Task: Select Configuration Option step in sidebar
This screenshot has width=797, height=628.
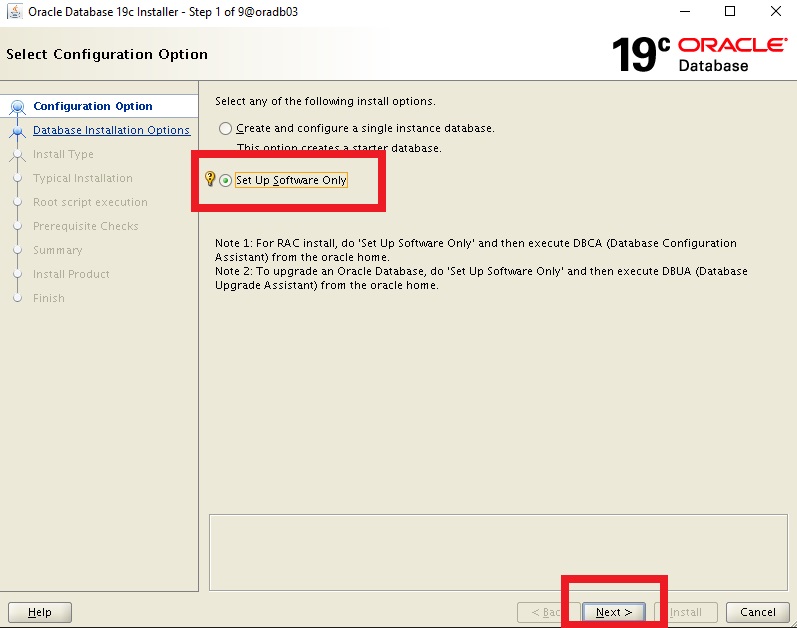Action: coord(93,106)
